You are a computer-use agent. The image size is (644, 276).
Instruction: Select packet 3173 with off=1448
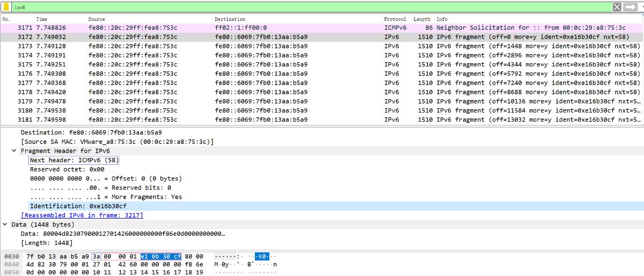point(322,46)
